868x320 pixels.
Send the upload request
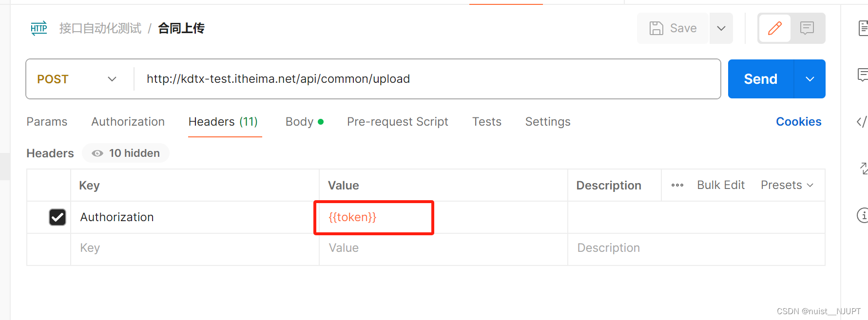click(x=760, y=79)
